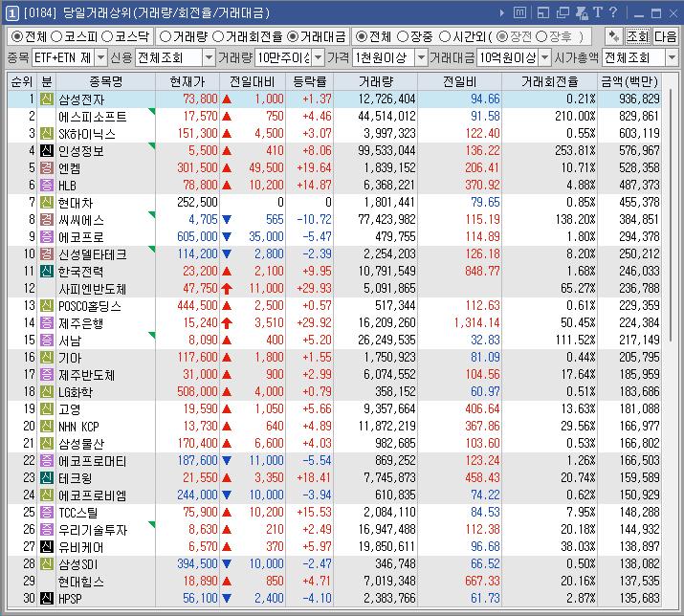
Task: Click the vertical scrollbar thumb at right
Action: coord(671,215)
